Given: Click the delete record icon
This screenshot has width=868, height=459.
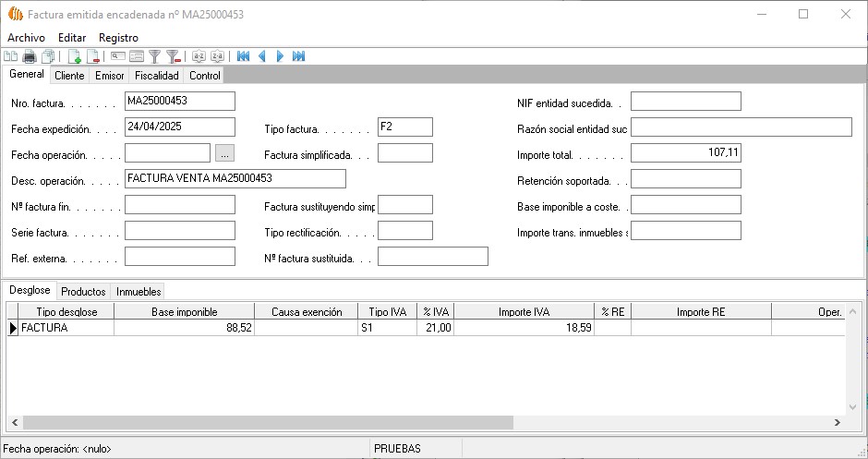Looking at the screenshot, I should coord(93,56).
